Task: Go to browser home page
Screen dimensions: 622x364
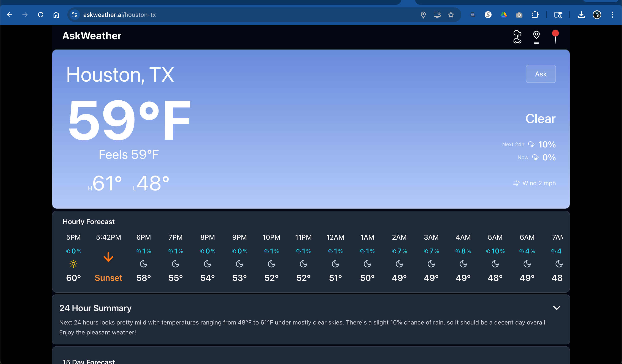Action: pyautogui.click(x=56, y=15)
